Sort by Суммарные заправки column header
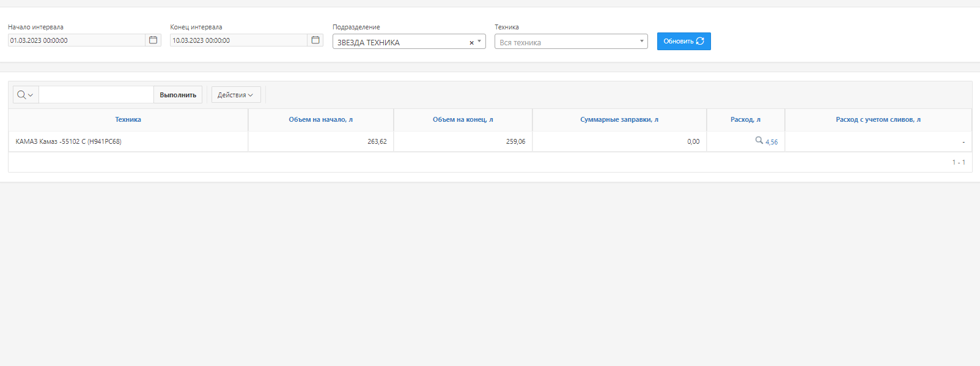 (619, 120)
